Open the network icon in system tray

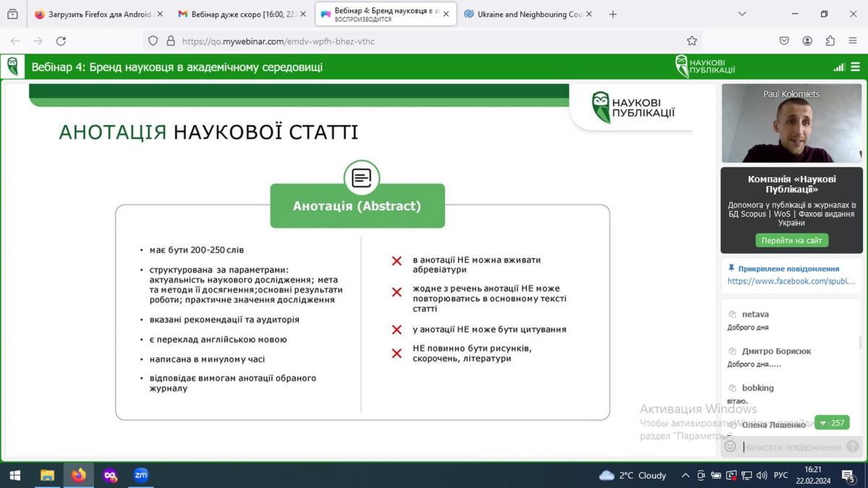coord(746,476)
